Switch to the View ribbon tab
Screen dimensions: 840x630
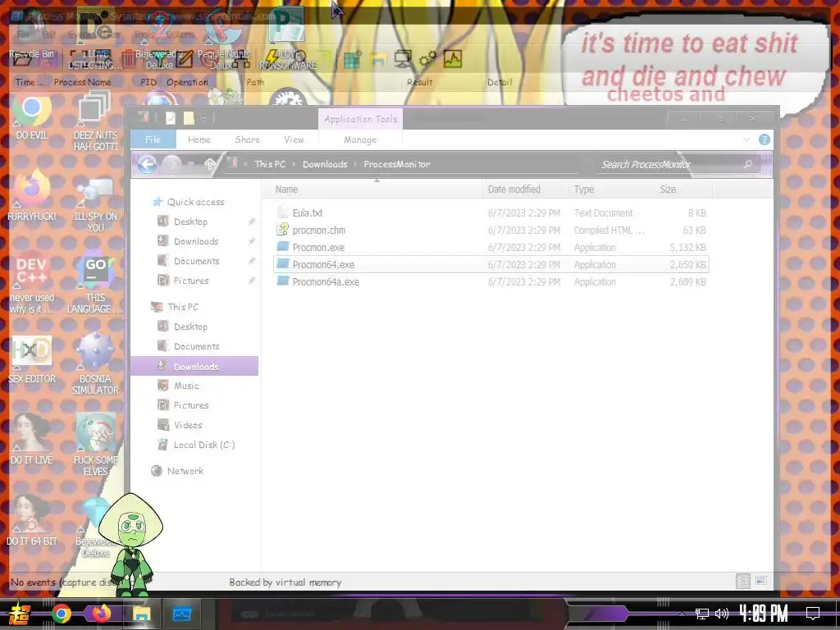coord(294,139)
